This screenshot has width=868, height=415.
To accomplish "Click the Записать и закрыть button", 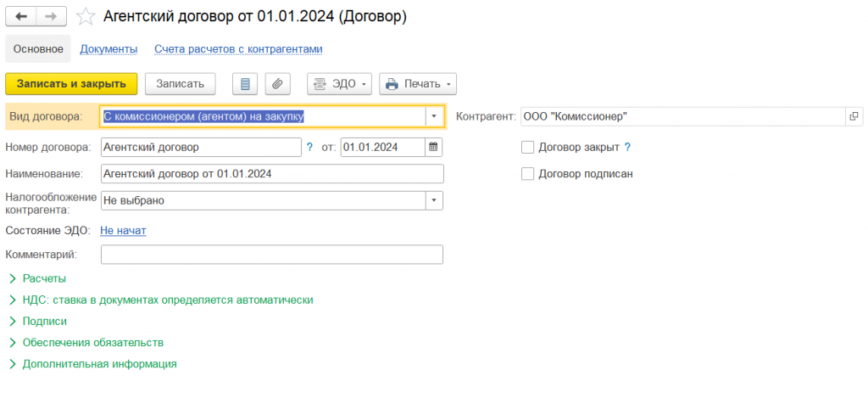I will point(71,83).
